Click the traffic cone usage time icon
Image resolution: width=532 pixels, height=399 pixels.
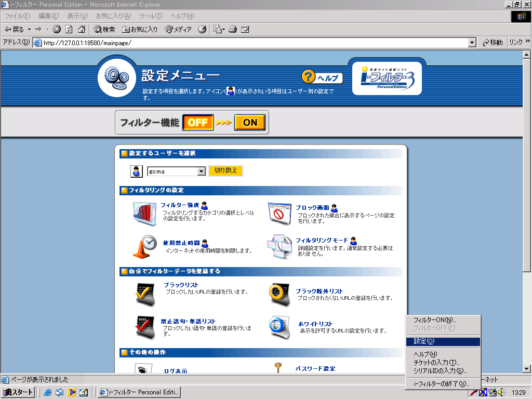point(145,247)
